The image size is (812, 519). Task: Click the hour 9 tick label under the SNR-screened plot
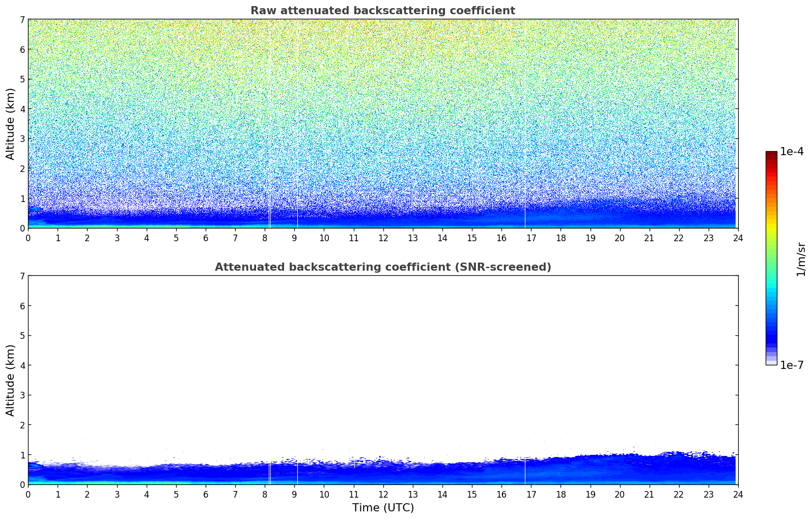tap(294, 494)
